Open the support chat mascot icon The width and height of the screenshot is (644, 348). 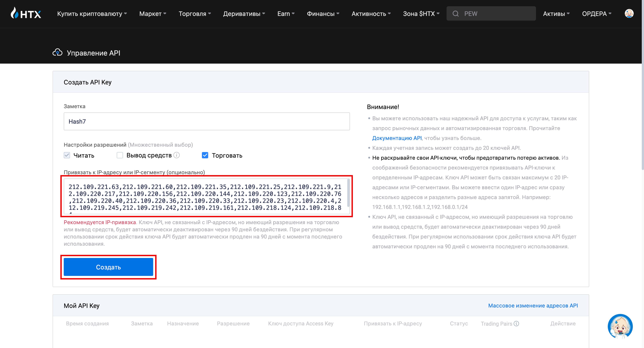[620, 326]
